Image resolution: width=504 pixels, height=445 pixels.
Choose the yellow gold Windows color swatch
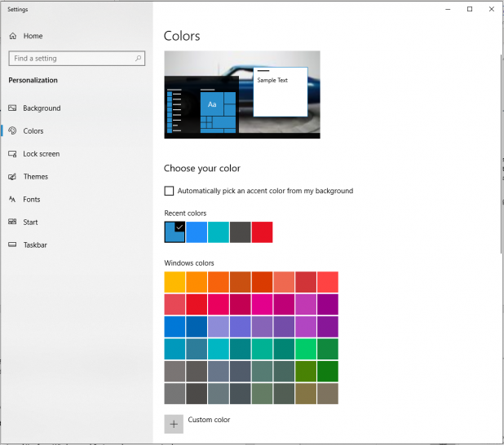pos(175,282)
